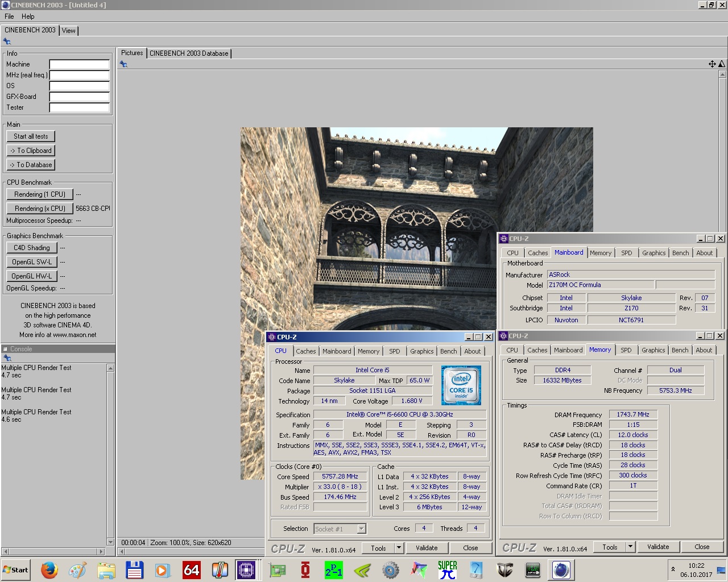The height and width of the screenshot is (582, 728).
Task: Click the red ASRock tuning taskbar icon
Action: coord(305,569)
